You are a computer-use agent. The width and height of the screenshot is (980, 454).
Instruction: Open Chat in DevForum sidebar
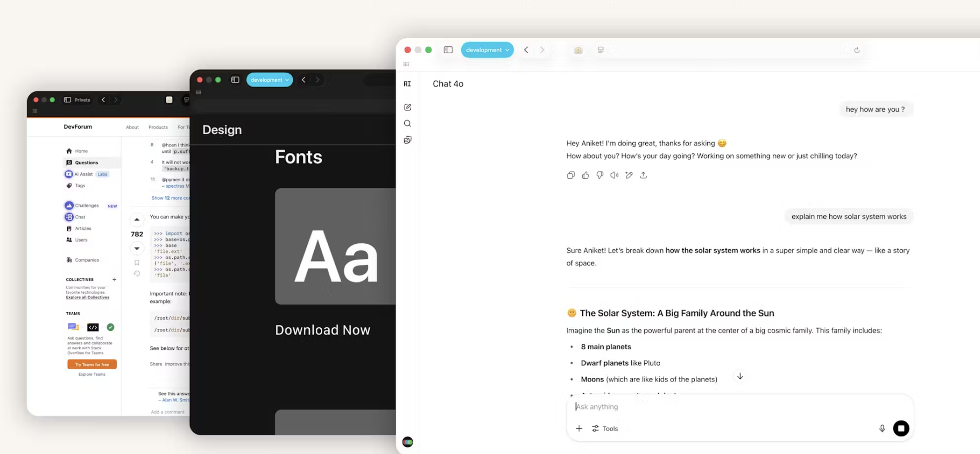tap(75, 217)
